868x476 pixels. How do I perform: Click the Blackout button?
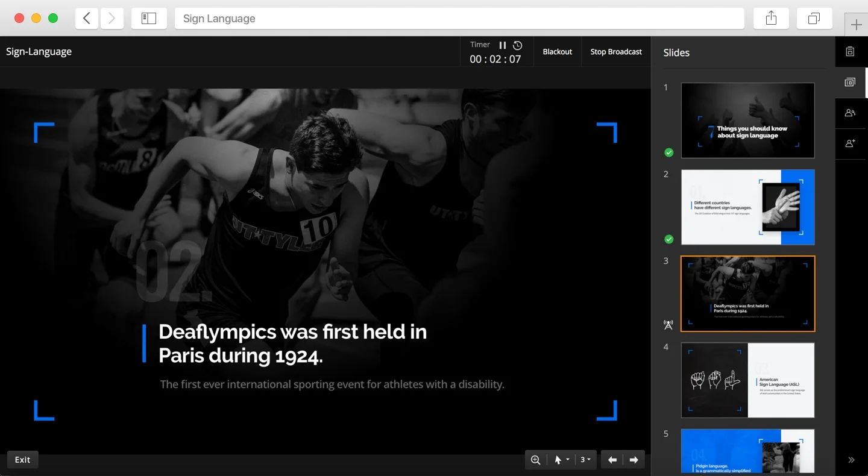point(557,52)
